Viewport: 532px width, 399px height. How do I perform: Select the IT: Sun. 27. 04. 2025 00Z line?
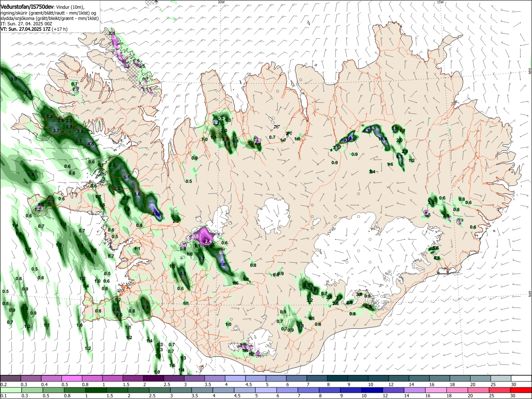26,24
